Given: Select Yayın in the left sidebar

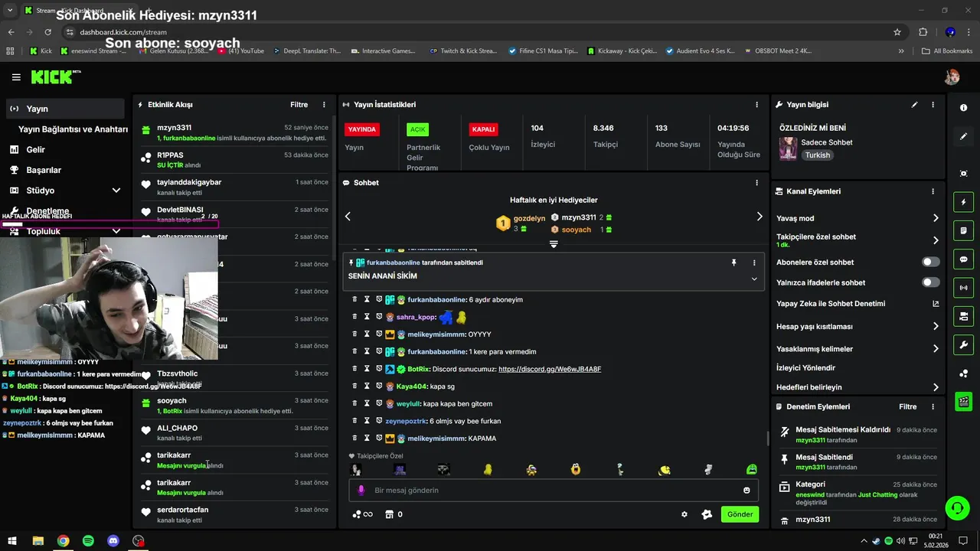Looking at the screenshot, I should [64, 109].
